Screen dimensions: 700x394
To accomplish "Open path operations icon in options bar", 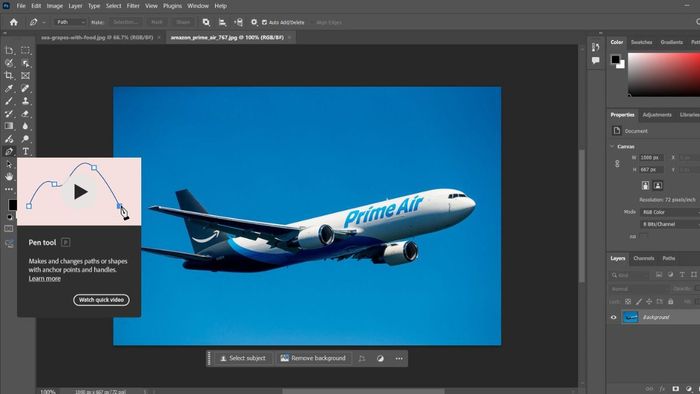I will coord(206,22).
